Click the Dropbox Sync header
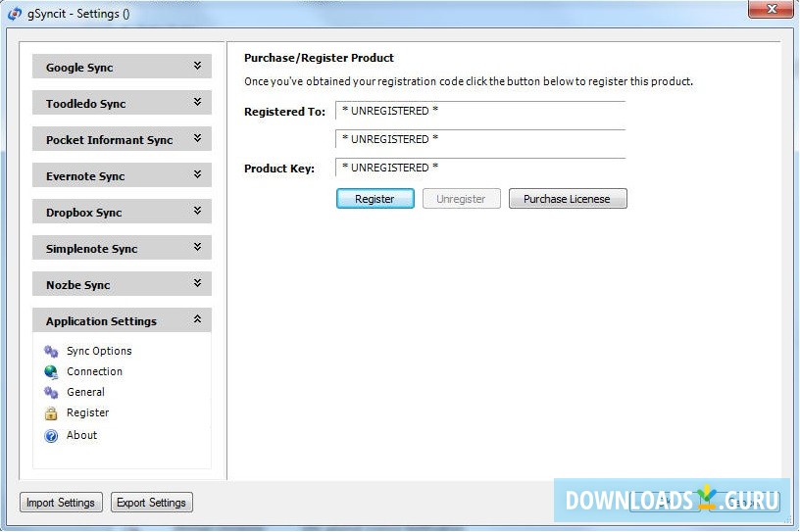Screen dimensions: 800x532 (122, 212)
